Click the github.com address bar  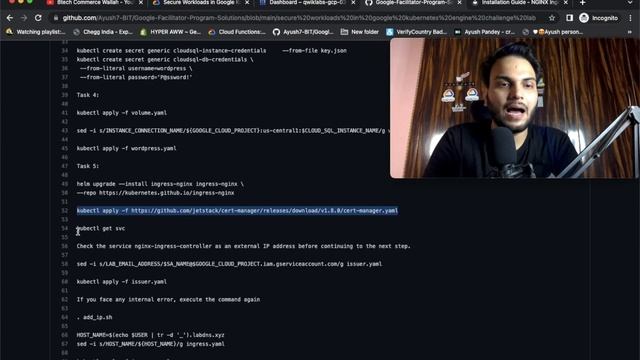pos(299,18)
